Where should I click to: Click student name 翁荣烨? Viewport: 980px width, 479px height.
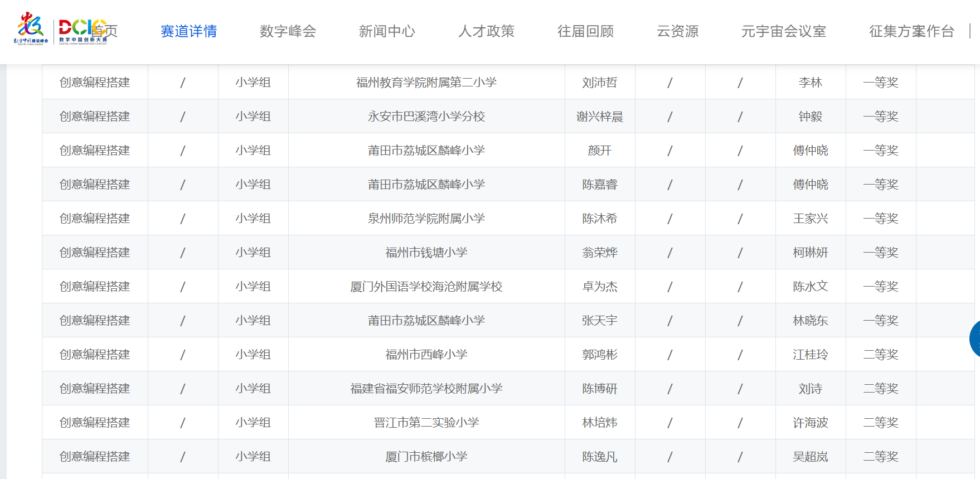600,253
